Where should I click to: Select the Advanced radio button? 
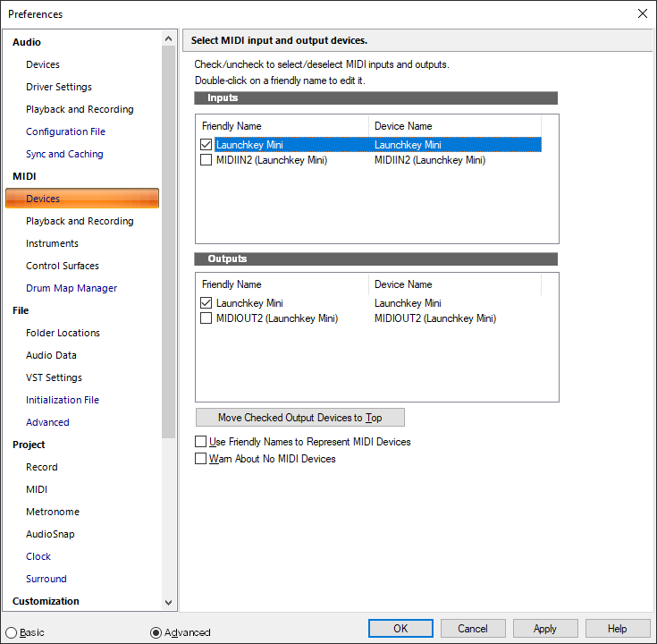tap(156, 632)
